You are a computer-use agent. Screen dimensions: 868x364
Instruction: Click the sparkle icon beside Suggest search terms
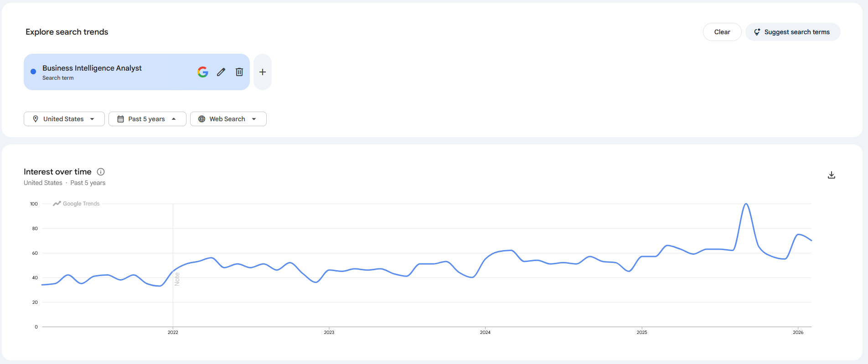point(757,32)
